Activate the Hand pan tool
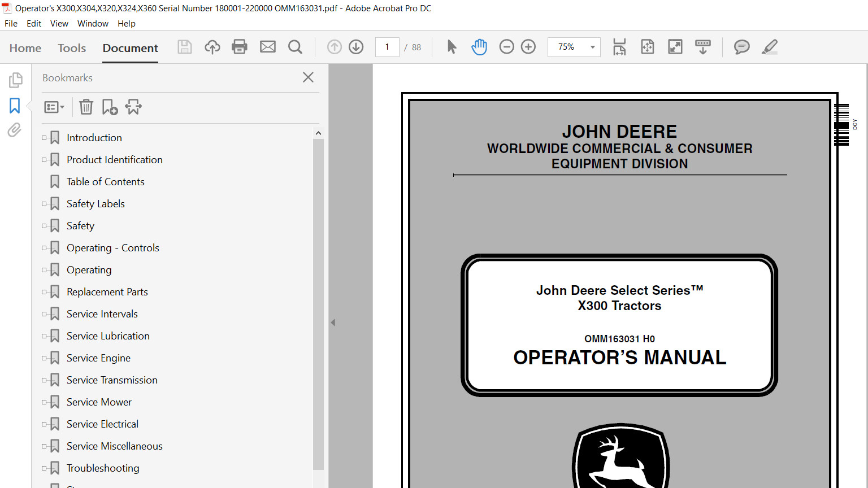 click(x=479, y=47)
